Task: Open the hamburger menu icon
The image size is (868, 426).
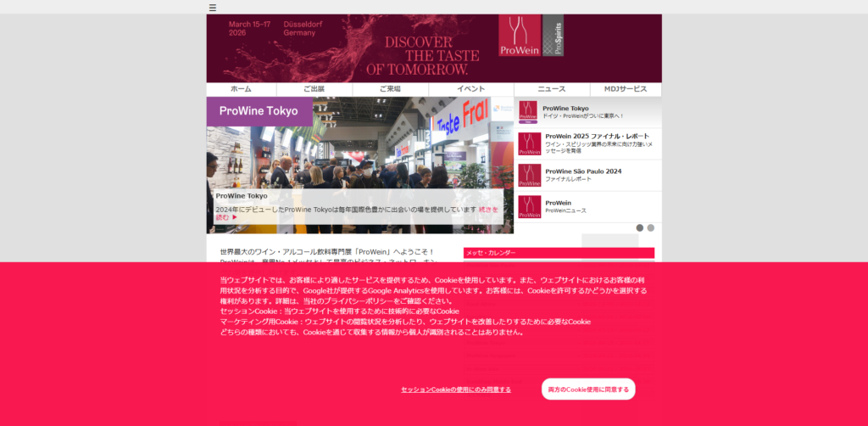Action: coord(213,8)
